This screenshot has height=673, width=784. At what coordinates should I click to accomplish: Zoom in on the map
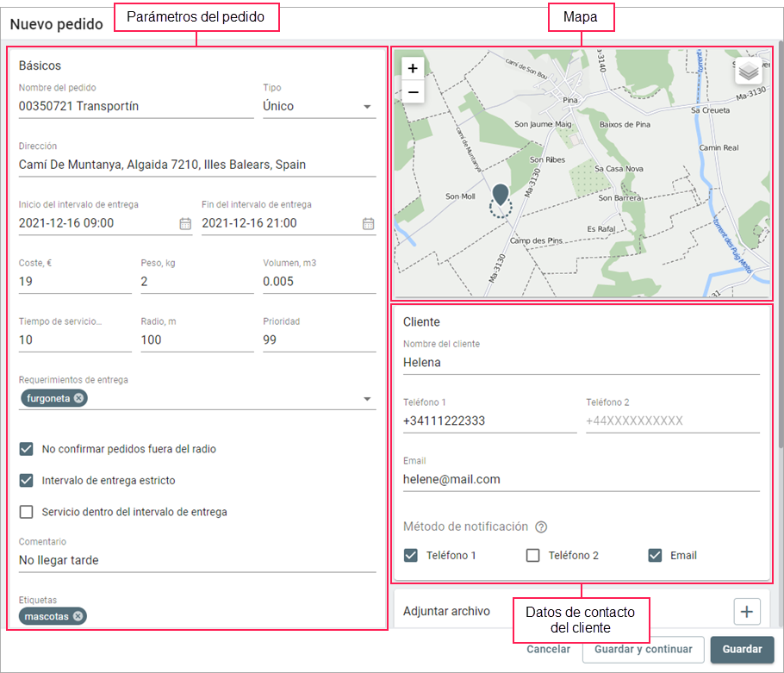click(413, 68)
